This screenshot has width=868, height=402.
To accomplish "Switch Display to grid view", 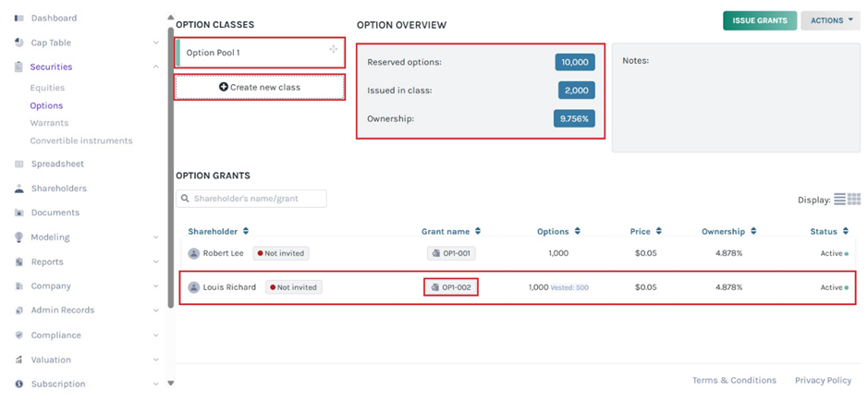I will tap(854, 200).
